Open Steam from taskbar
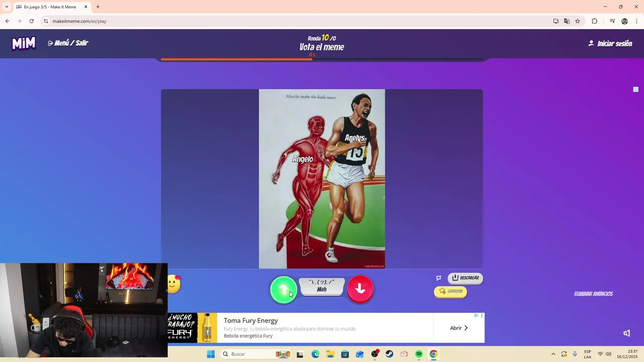This screenshot has width=644, height=362. point(389,354)
